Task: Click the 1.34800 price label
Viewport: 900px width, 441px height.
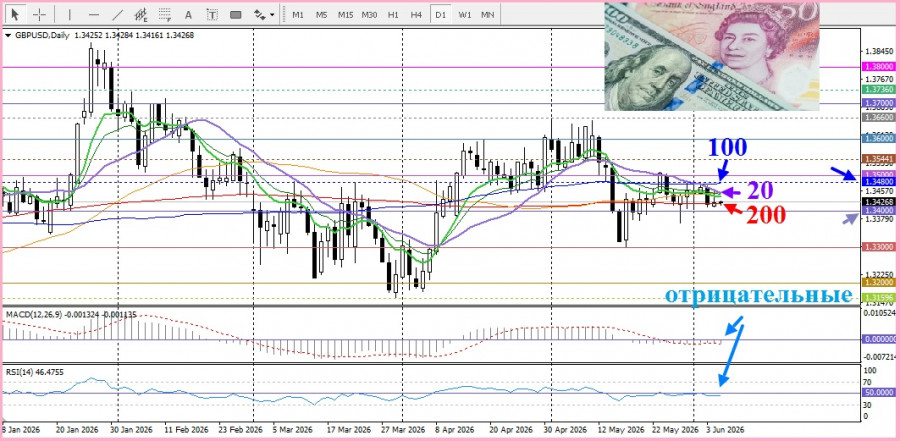Action: tap(878, 181)
